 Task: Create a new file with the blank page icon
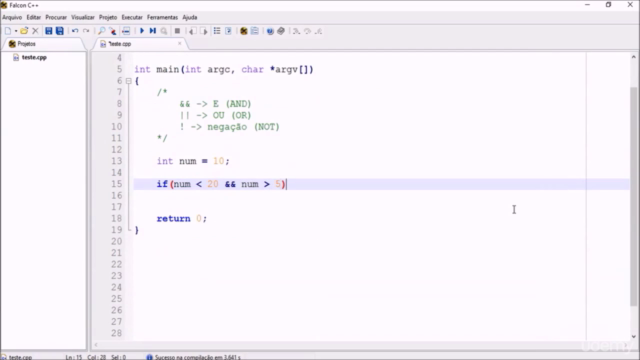coord(8,31)
